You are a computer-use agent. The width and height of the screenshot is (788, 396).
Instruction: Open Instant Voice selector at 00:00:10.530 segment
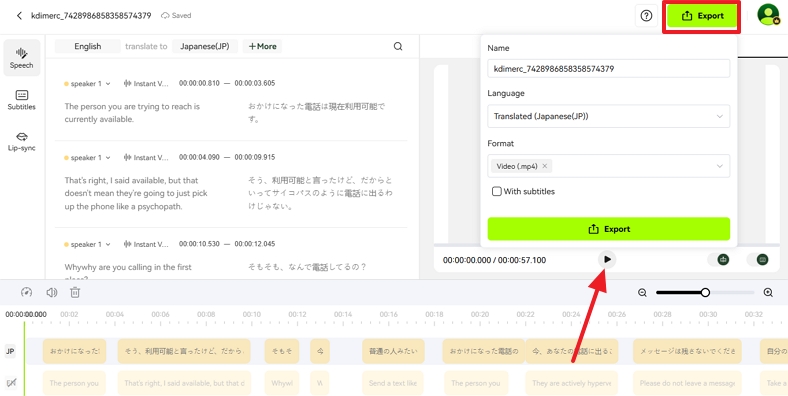[146, 244]
